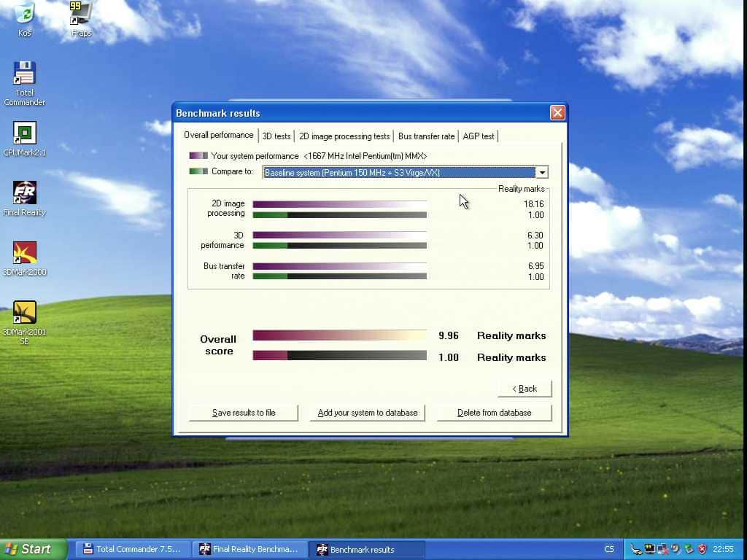Open the Total Commander desktop shortcut
747x560 pixels.
[25, 84]
